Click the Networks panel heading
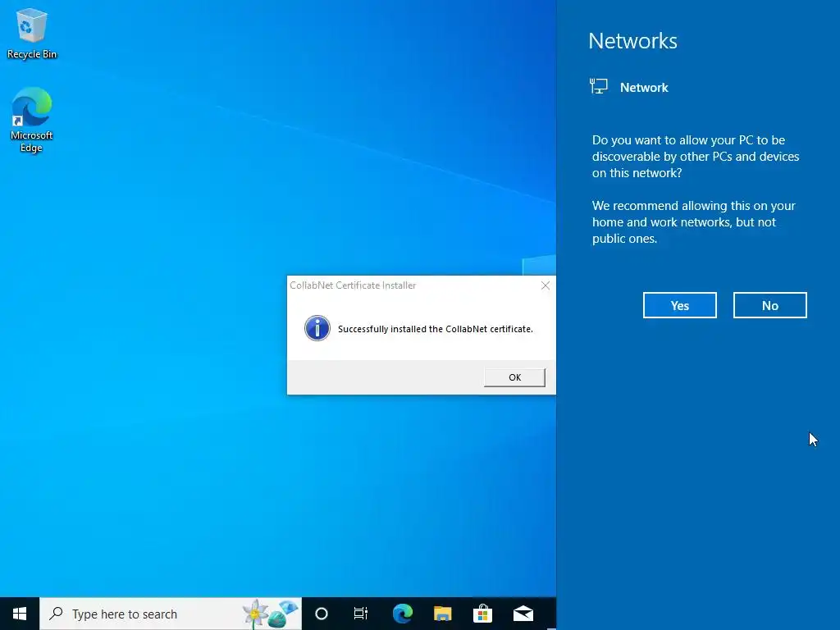 coord(632,41)
